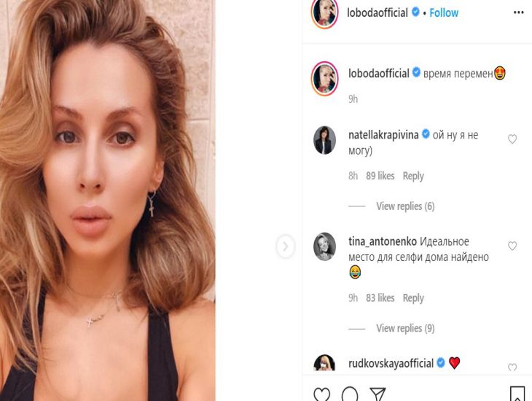The height and width of the screenshot is (401, 532).
Task: Go to the next photo with the arrow
Action: [285, 247]
